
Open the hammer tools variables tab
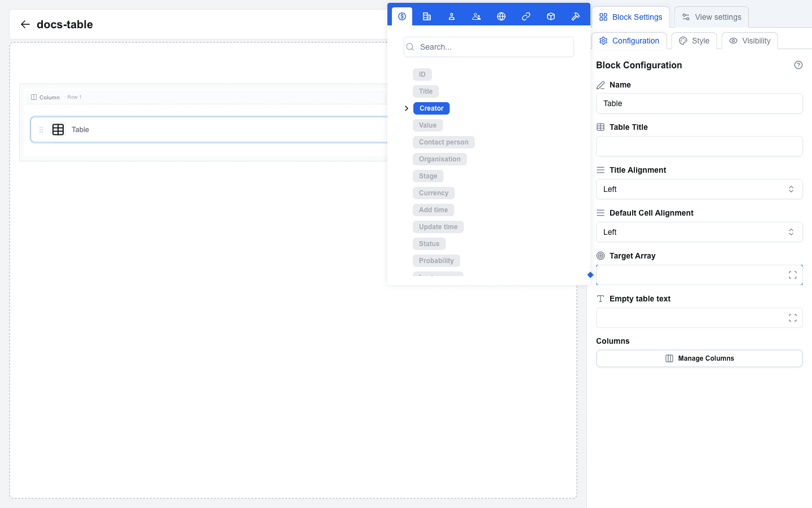(576, 16)
